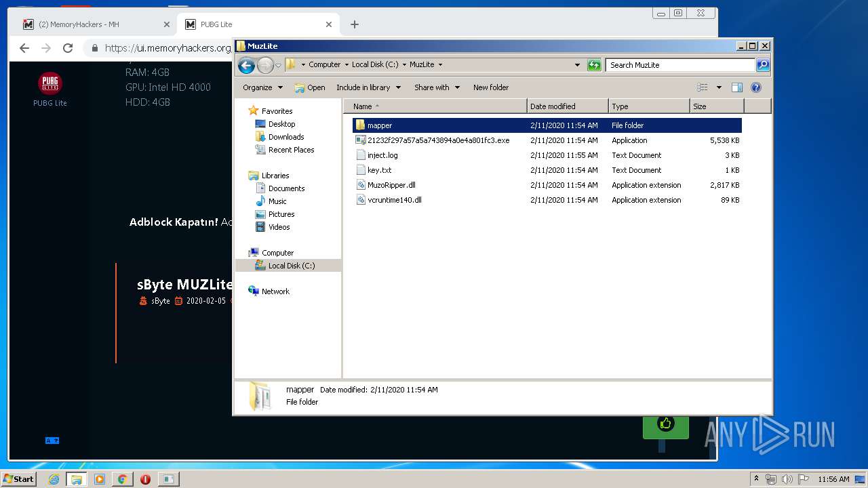Sort by the Size column header
The height and width of the screenshot is (488, 868).
[x=717, y=106]
